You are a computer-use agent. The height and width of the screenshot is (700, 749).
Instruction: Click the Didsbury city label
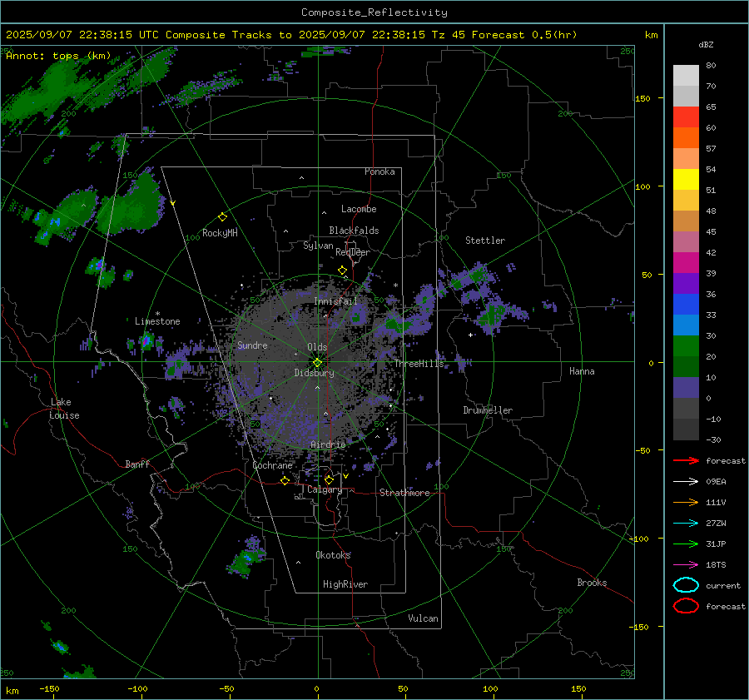tap(314, 373)
